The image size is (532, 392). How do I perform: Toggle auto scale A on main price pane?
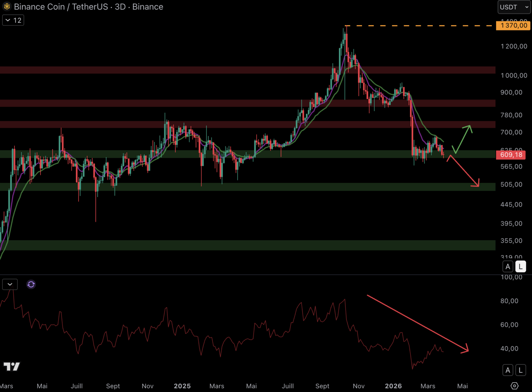[508, 267]
